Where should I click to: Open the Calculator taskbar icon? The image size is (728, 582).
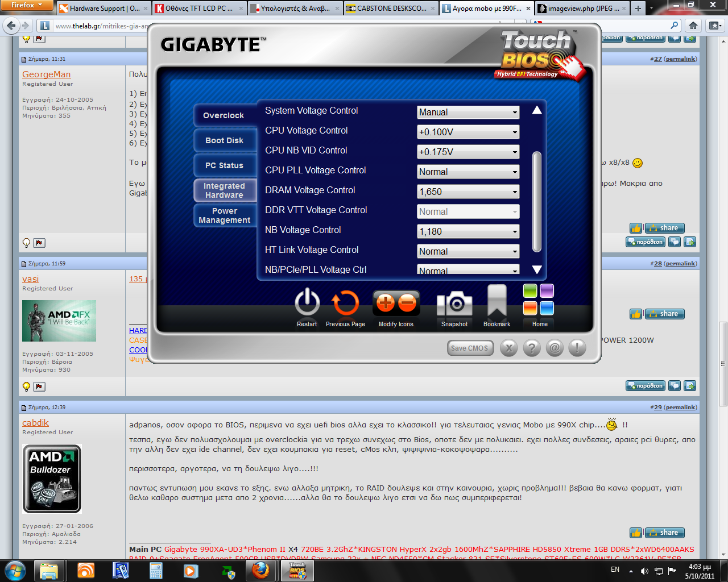click(x=156, y=570)
